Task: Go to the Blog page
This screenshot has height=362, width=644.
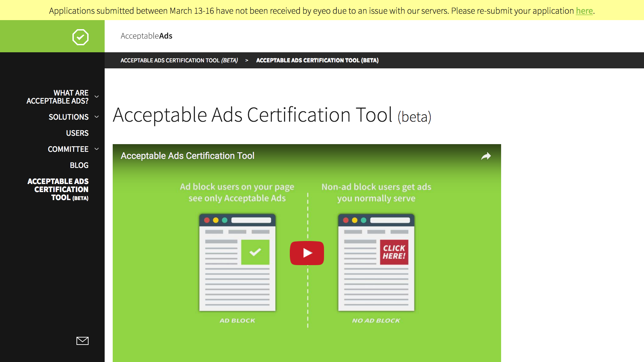Action: tap(79, 165)
